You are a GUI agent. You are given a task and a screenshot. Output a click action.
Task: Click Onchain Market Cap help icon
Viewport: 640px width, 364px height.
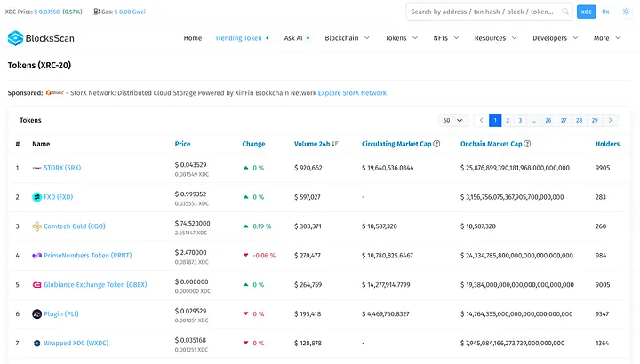[528, 143]
